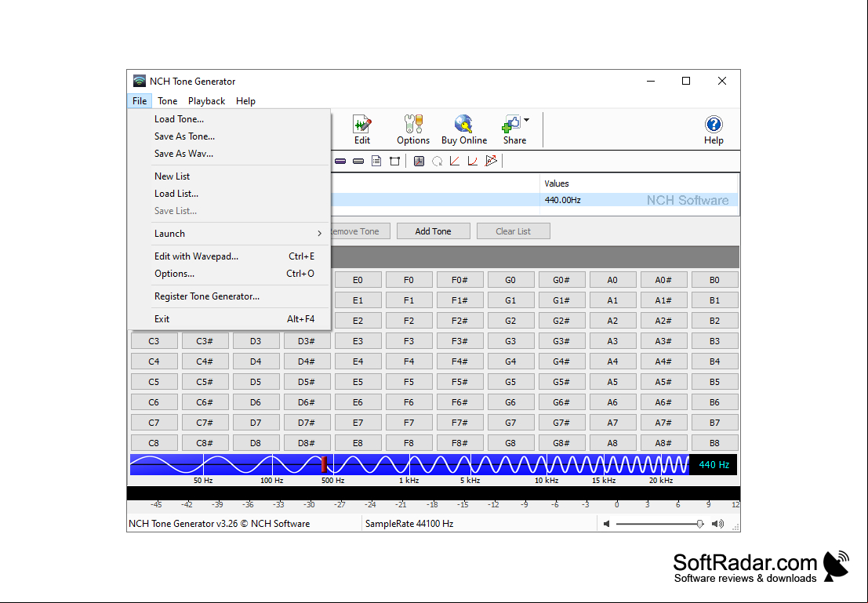The height and width of the screenshot is (603, 868).
Task: Click the square frame icon in the small toolbar
Action: pos(394,161)
